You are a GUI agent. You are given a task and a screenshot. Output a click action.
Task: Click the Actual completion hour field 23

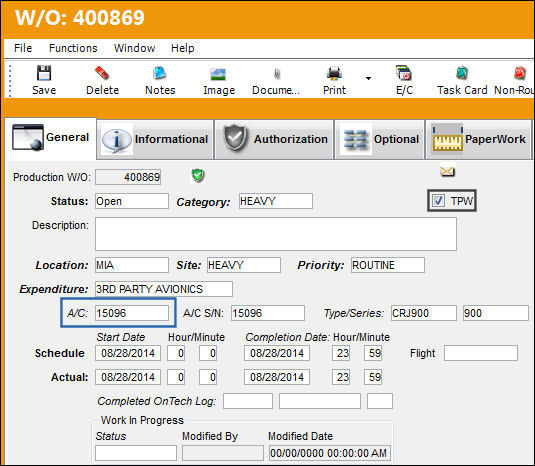tap(341, 377)
